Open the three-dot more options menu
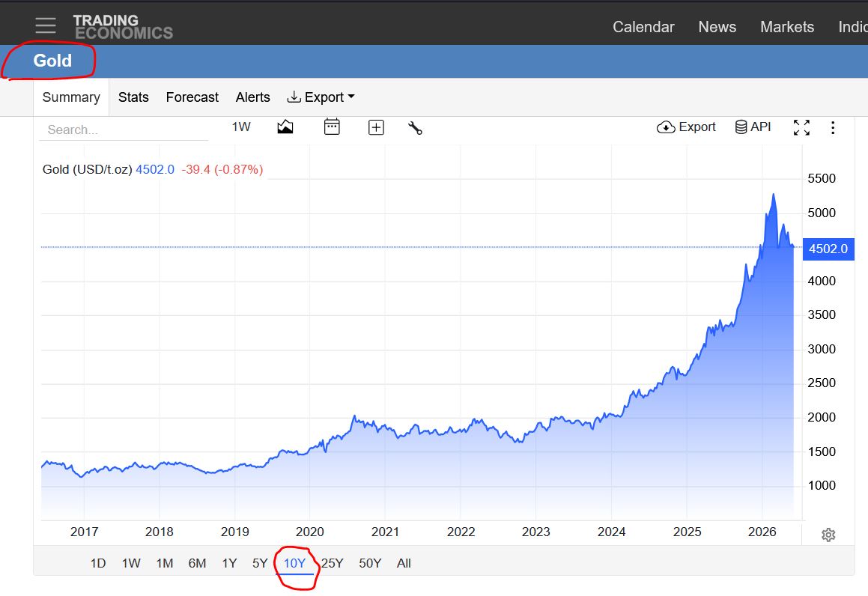This screenshot has width=868, height=596. pyautogui.click(x=833, y=128)
